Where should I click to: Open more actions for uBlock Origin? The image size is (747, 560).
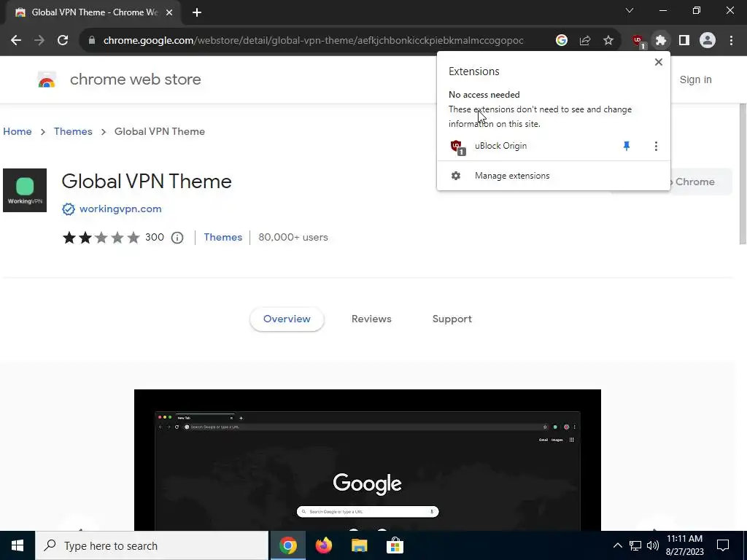click(656, 146)
